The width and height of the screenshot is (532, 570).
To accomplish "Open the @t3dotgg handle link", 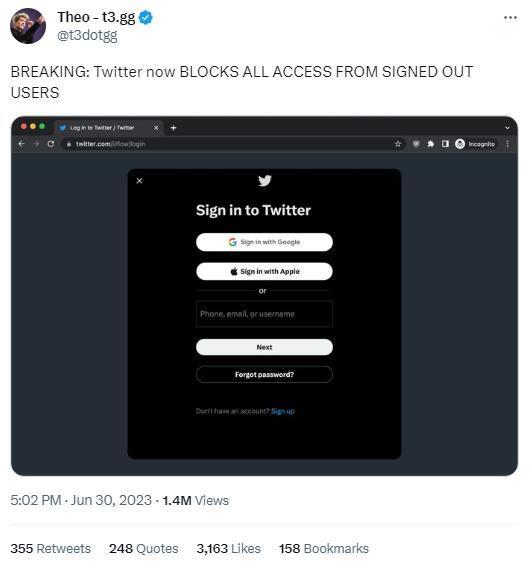I will (87, 36).
